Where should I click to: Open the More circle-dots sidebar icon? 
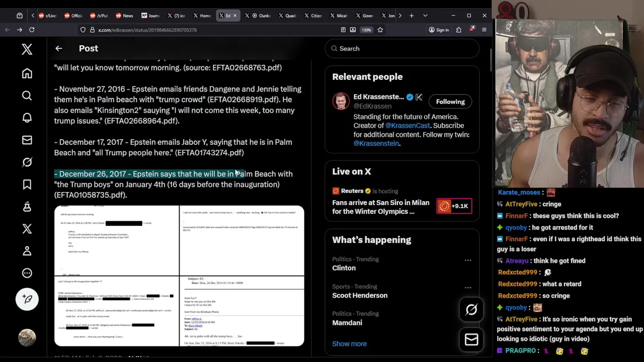[x=27, y=273]
